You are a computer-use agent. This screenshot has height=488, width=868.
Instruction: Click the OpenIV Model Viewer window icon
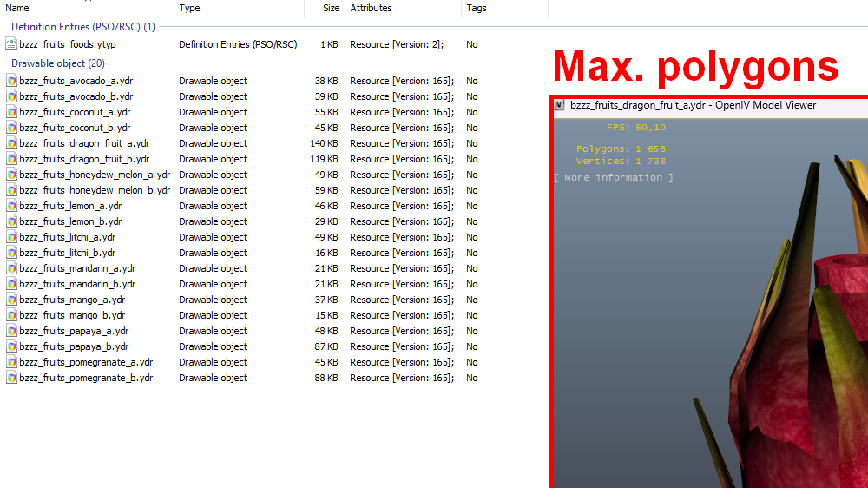coord(559,105)
